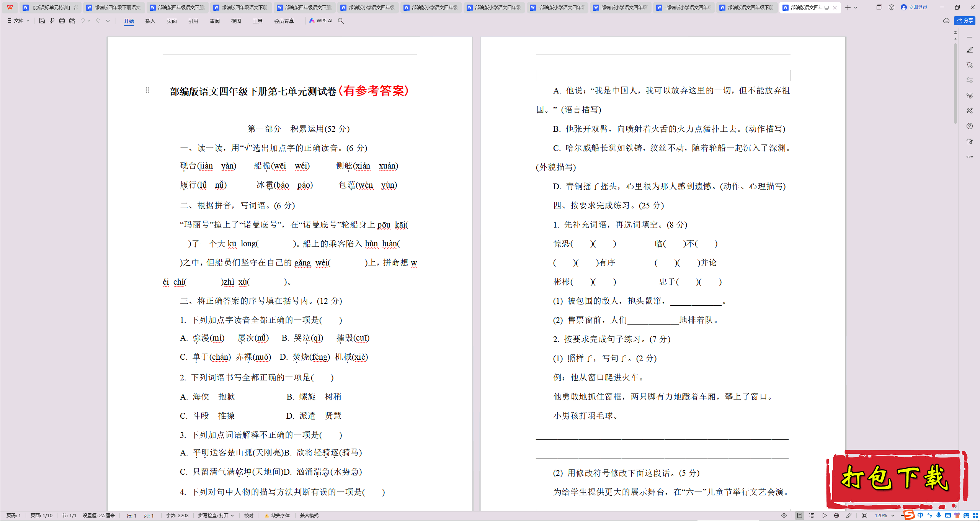Image resolution: width=980 pixels, height=521 pixels.
Task: Click the cube app center icon
Action: (x=892, y=7)
